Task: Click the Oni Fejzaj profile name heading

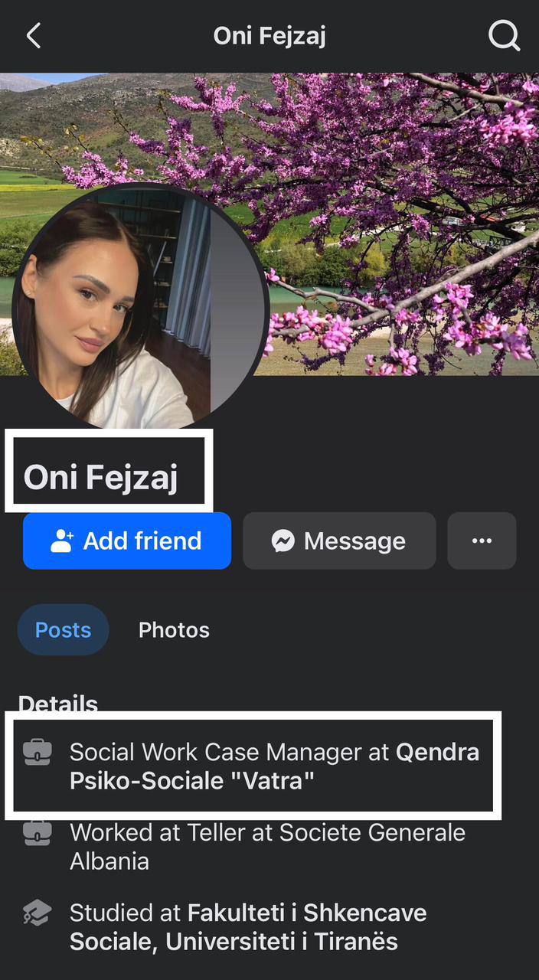Action: click(x=101, y=477)
